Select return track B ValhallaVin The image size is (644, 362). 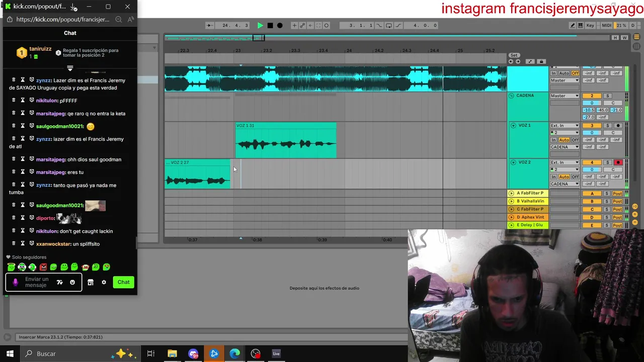(530, 201)
